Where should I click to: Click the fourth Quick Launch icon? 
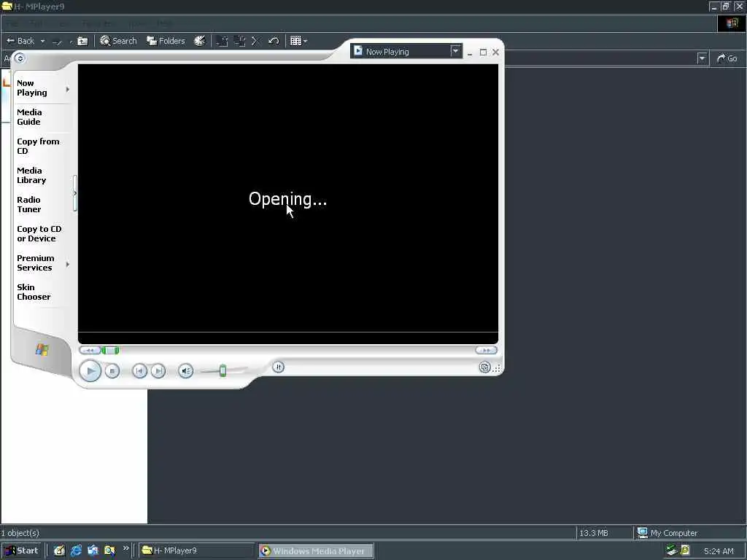tap(109, 551)
